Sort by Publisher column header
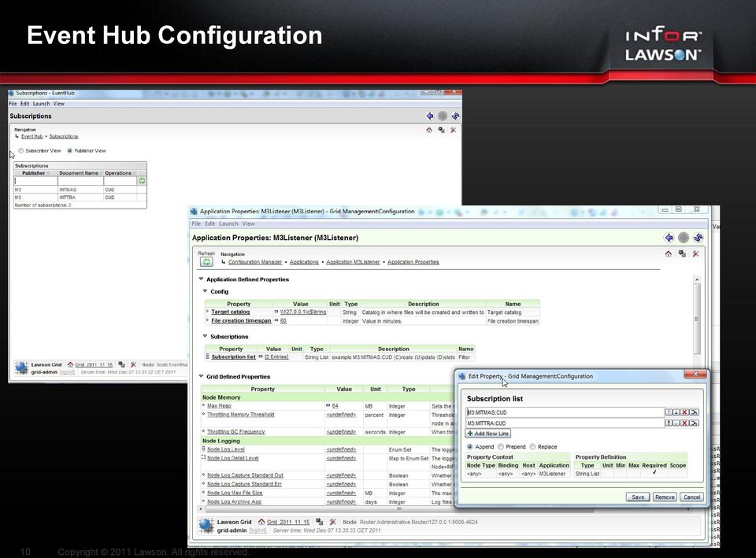Screen dimensions: 756x558 [35, 173]
